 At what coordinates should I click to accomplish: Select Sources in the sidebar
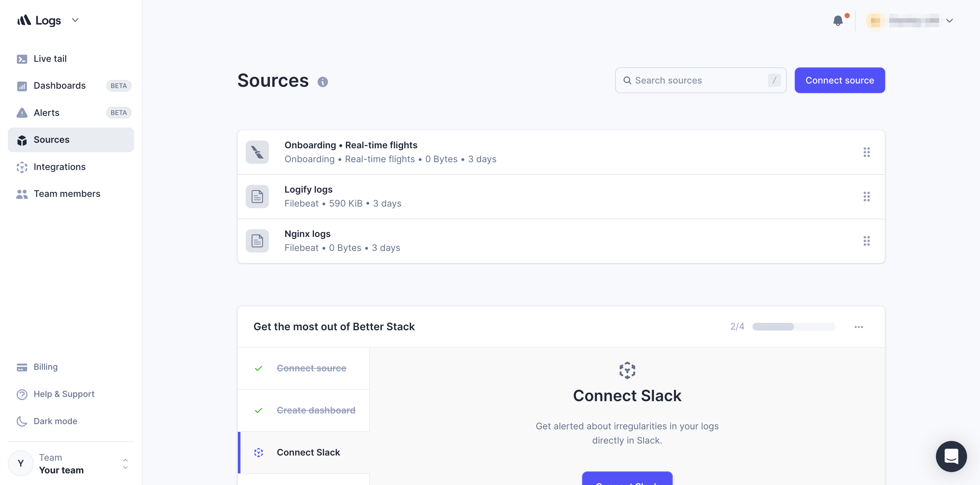tap(71, 140)
